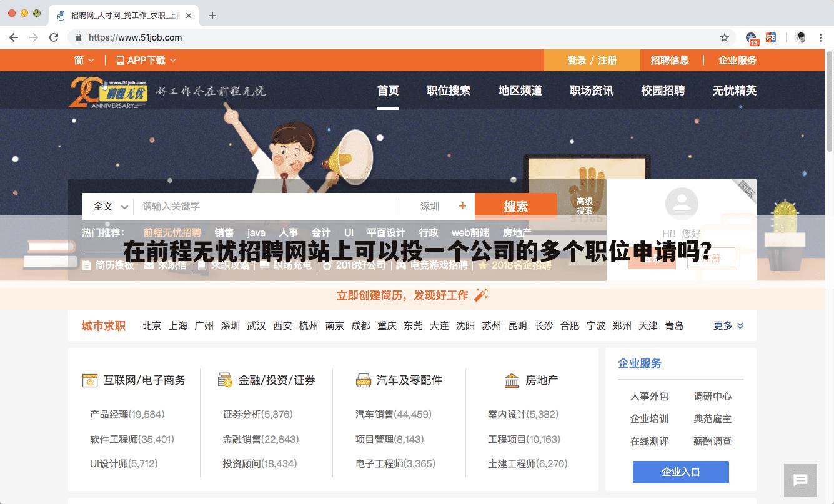This screenshot has width=834, height=504.
Task: Select city 广州
Action: (204, 325)
